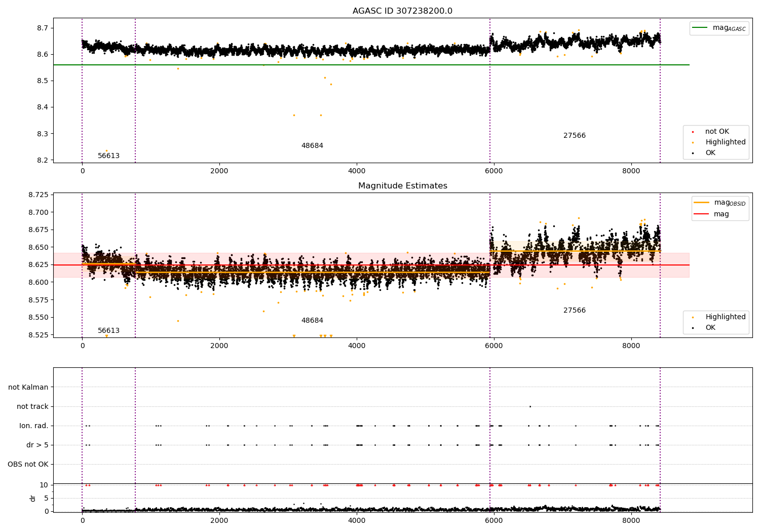Click 'OK' in the Magnitude Estimates legend
Screen dimensions: 760x532
click(x=710, y=328)
